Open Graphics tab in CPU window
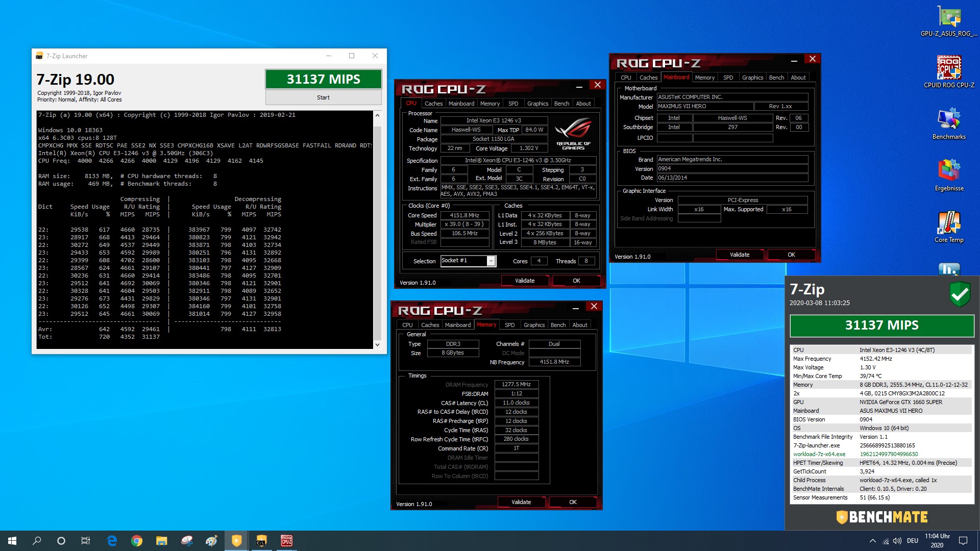The height and width of the screenshot is (551, 980). [537, 104]
